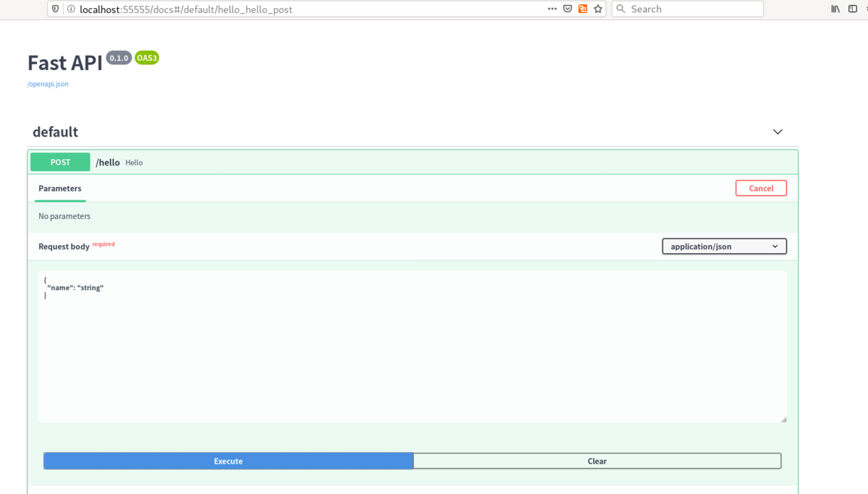
Task: Click the Pocket save icon
Action: [568, 9]
